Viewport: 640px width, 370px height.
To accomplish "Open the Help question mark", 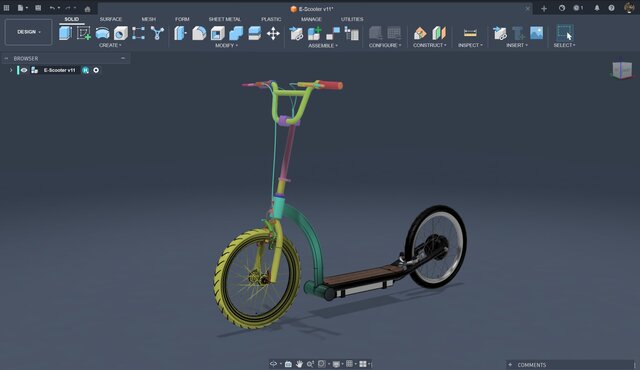I will point(611,8).
